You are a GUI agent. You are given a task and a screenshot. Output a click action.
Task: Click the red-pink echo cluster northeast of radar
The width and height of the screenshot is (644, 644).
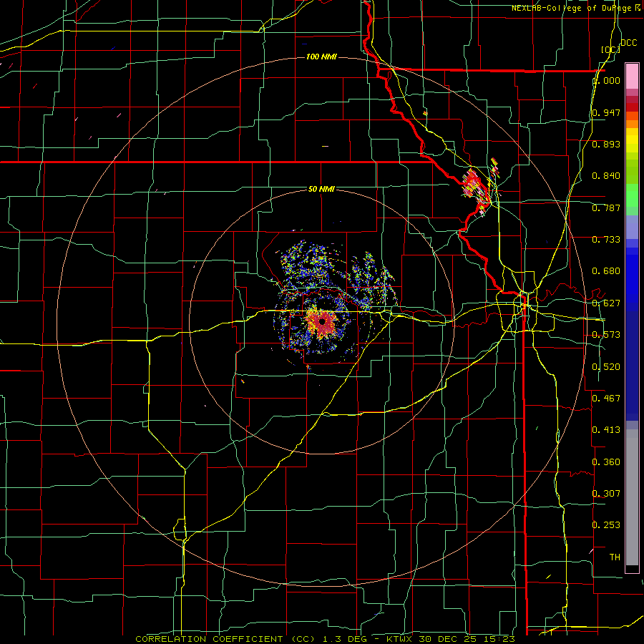[474, 185]
